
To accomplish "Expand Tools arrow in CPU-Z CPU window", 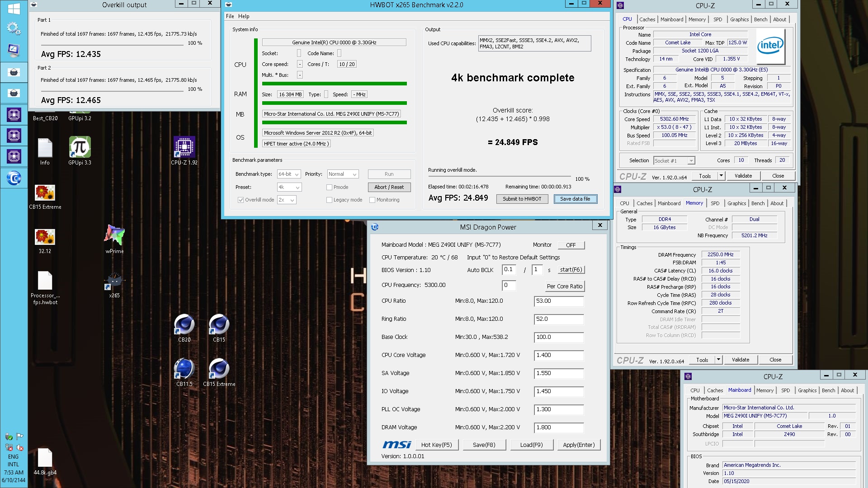I will (x=721, y=176).
